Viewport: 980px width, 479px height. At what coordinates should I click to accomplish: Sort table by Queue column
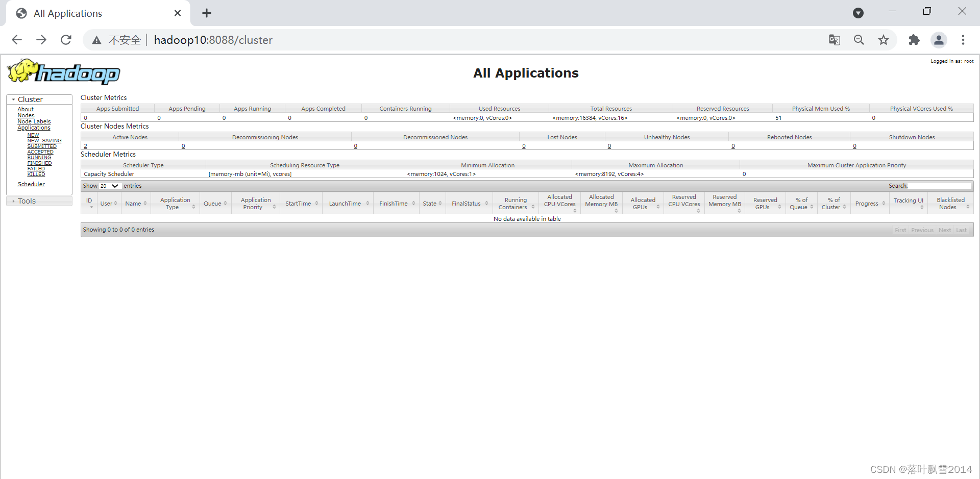(215, 203)
